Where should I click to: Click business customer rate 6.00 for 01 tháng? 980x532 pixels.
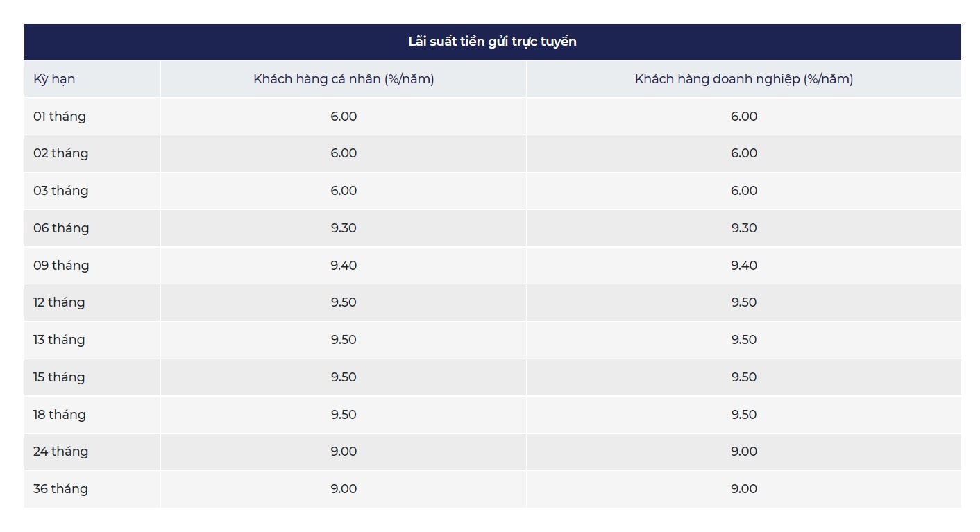pyautogui.click(x=743, y=117)
